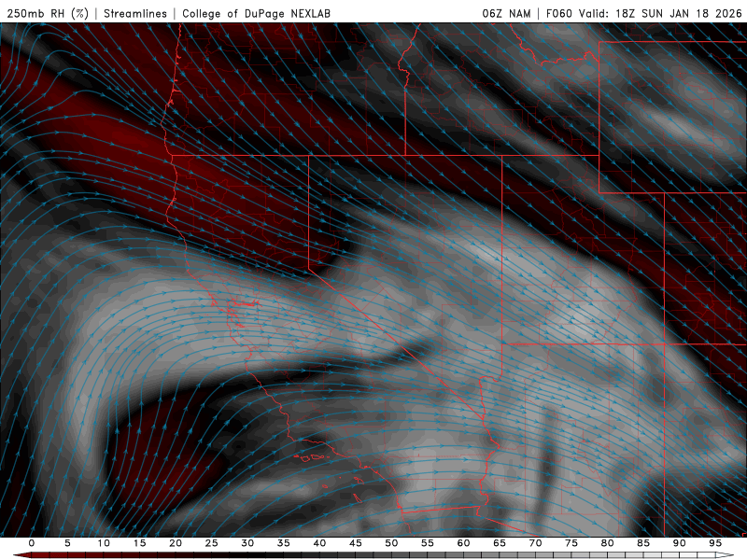This screenshot has height=560, width=747.
Task: Click the "80" value on the color scale
Action: [608, 543]
